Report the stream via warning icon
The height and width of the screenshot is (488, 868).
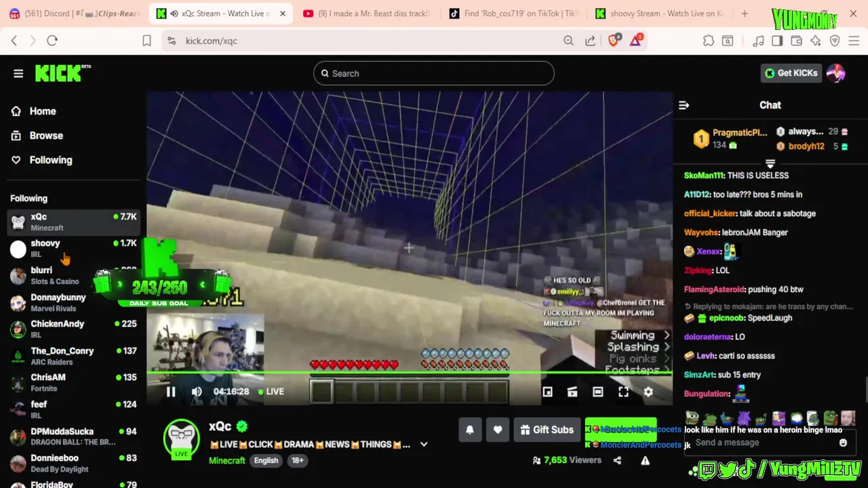point(645,460)
